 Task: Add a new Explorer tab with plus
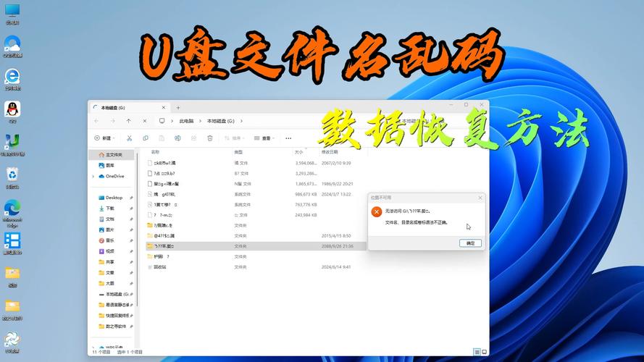pyautogui.click(x=177, y=108)
